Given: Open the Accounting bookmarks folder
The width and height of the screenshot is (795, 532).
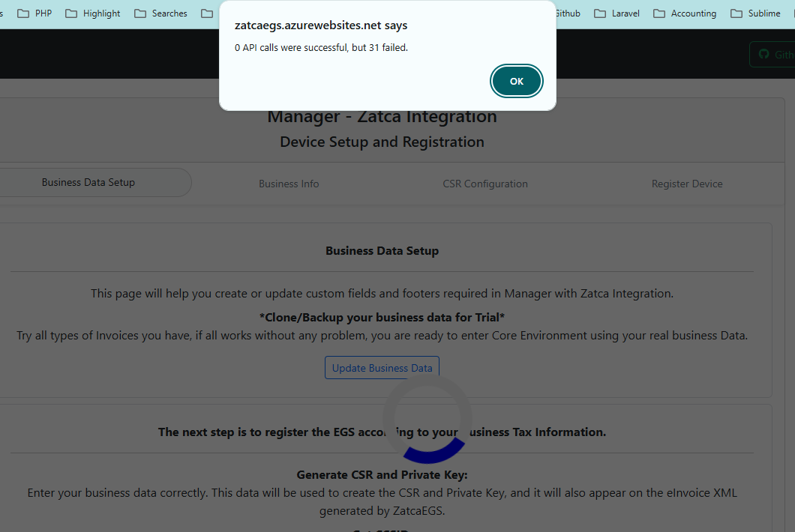Looking at the screenshot, I should (685, 13).
